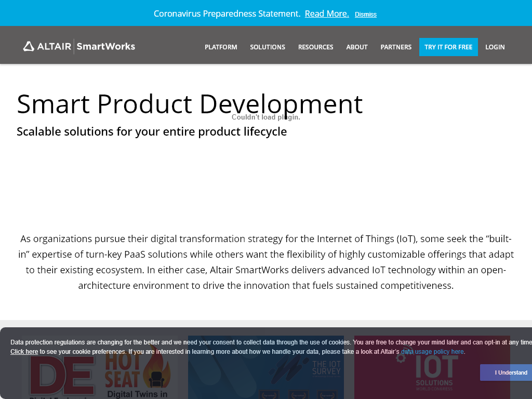Open the data usage policy link
Viewport: 532px width, 399px height.
[x=432, y=352]
